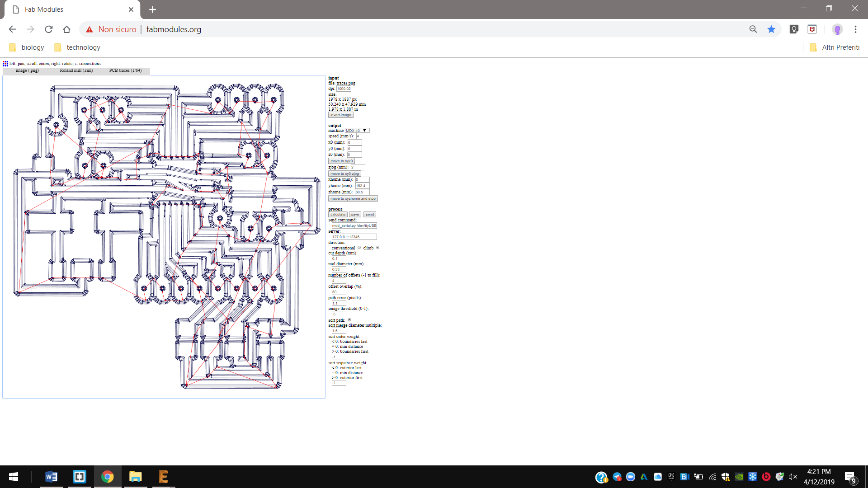Open the image (.png) input menu

point(27,70)
